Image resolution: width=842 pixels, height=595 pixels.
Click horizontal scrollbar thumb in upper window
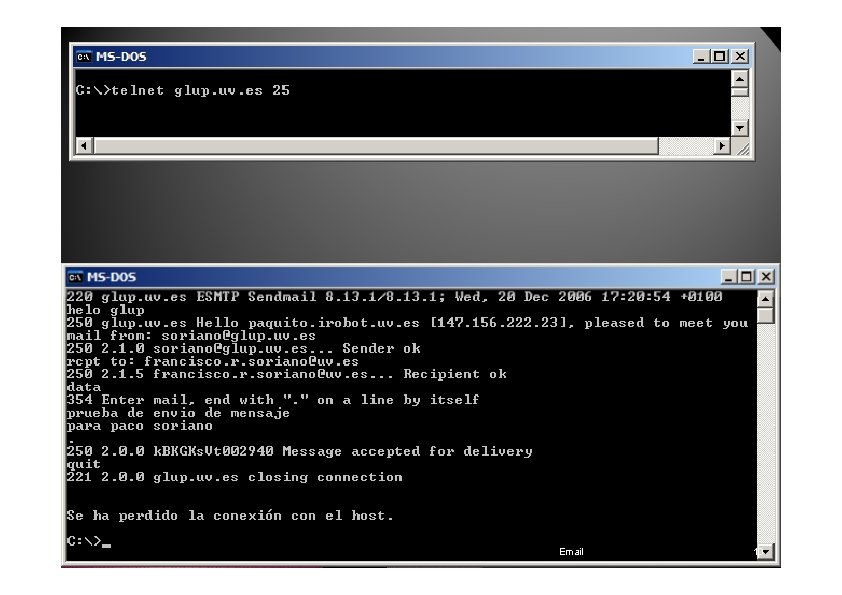coord(376,146)
